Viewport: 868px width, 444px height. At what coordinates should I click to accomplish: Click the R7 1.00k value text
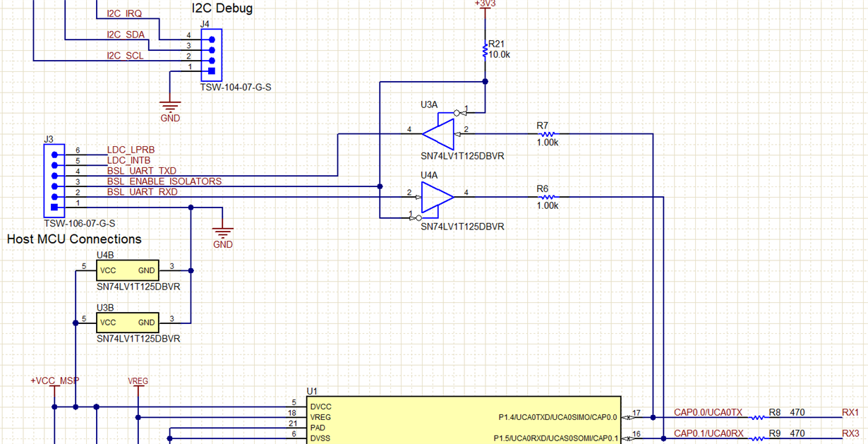tap(548, 143)
